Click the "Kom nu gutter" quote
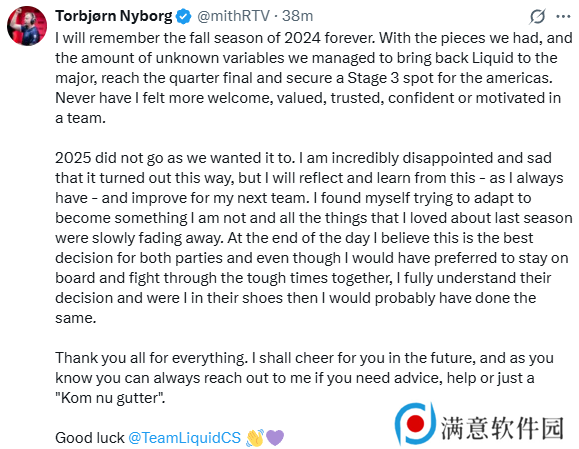The image size is (579, 449). pyautogui.click(x=110, y=398)
